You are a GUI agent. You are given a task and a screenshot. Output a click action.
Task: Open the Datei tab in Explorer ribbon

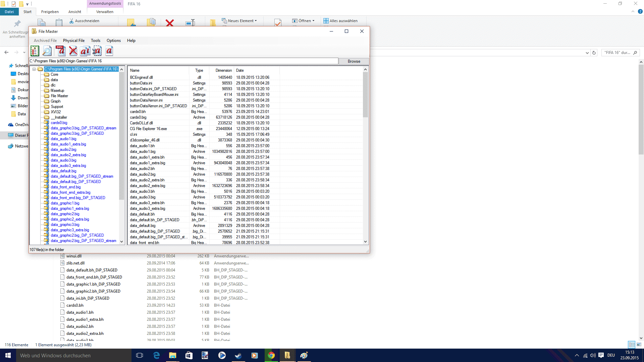click(9, 12)
